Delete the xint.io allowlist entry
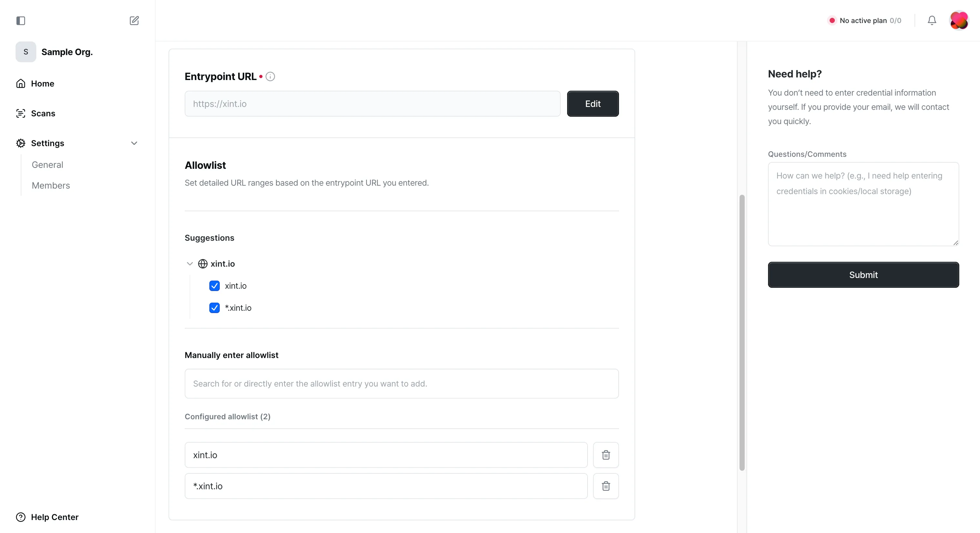Screen dimensions: 980x533 point(606,455)
